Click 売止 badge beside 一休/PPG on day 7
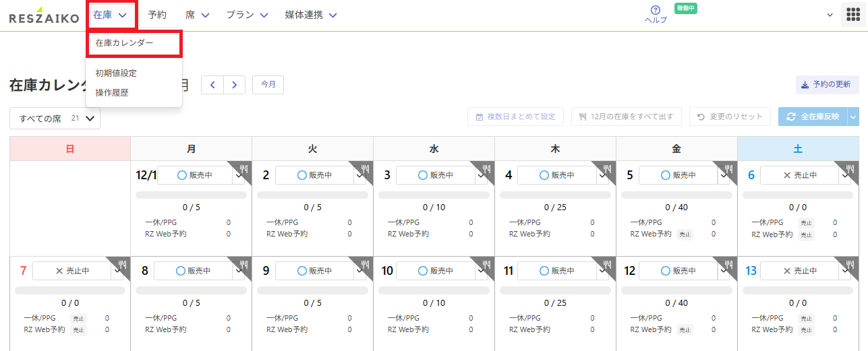The height and width of the screenshot is (351, 868). point(79,318)
